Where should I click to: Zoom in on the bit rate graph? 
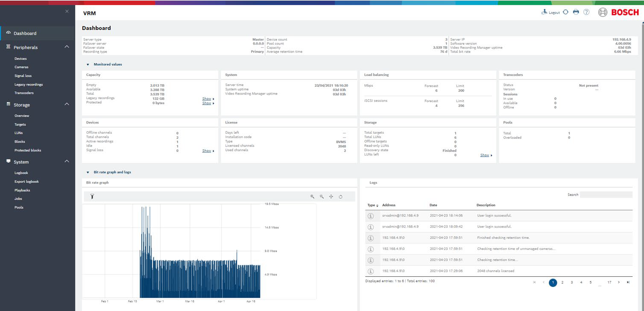point(312,197)
